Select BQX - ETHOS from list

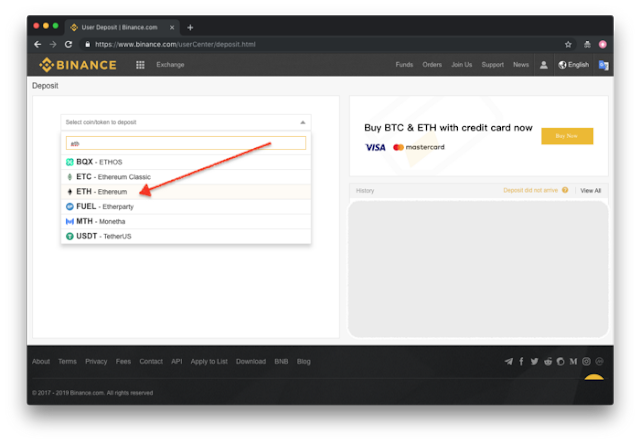(186, 162)
